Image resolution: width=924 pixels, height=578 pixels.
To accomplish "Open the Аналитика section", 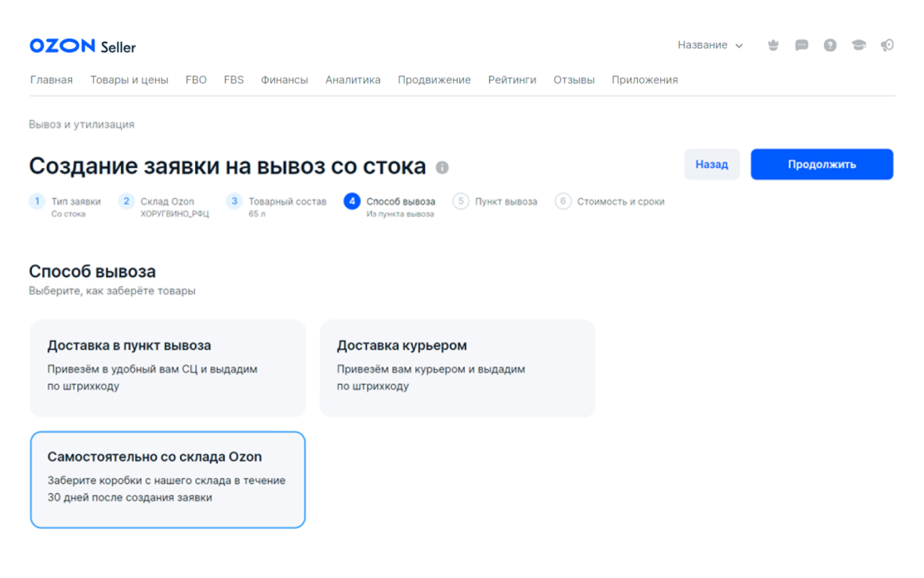I will 353,80.
